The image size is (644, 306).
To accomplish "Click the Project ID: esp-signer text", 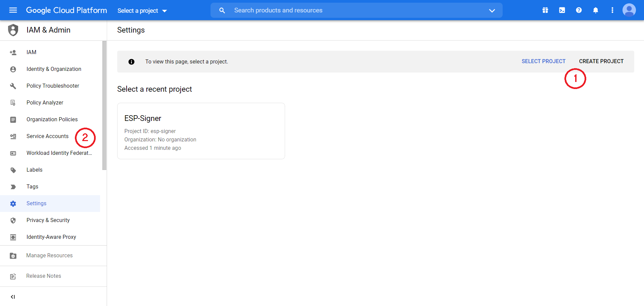I will (x=150, y=131).
